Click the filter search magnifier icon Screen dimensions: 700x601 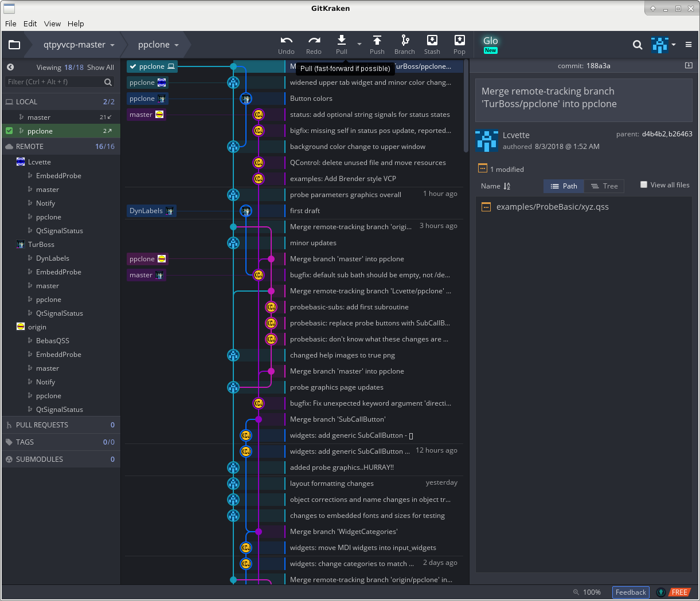click(x=108, y=82)
